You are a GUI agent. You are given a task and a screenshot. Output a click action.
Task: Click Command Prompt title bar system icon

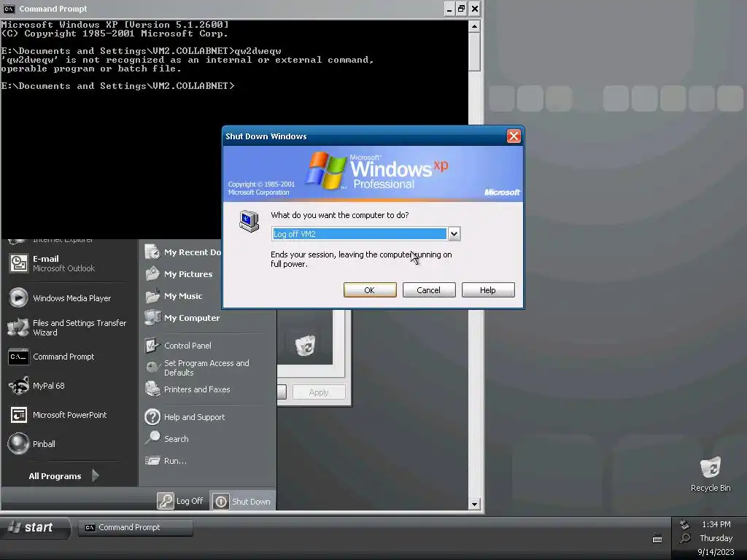[x=9, y=9]
